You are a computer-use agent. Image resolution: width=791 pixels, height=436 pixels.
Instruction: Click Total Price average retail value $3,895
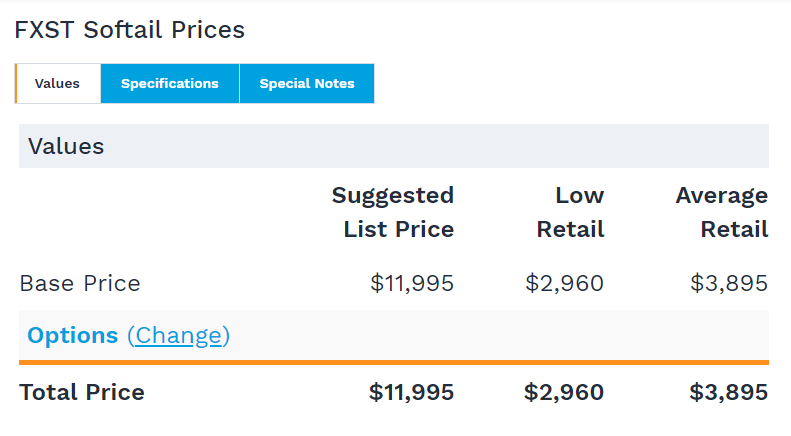pyautogui.click(x=728, y=392)
